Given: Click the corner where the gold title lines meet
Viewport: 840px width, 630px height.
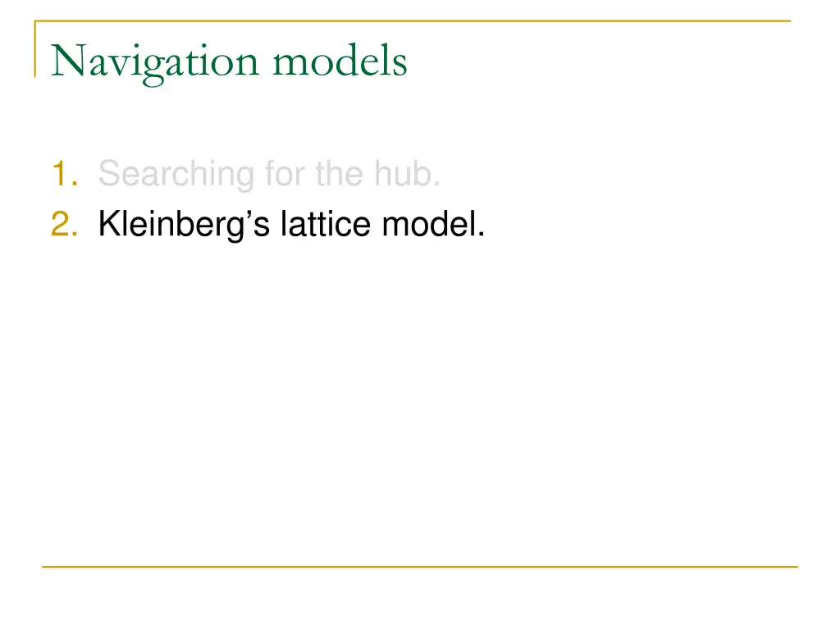Looking at the screenshot, I should pos(35,21).
